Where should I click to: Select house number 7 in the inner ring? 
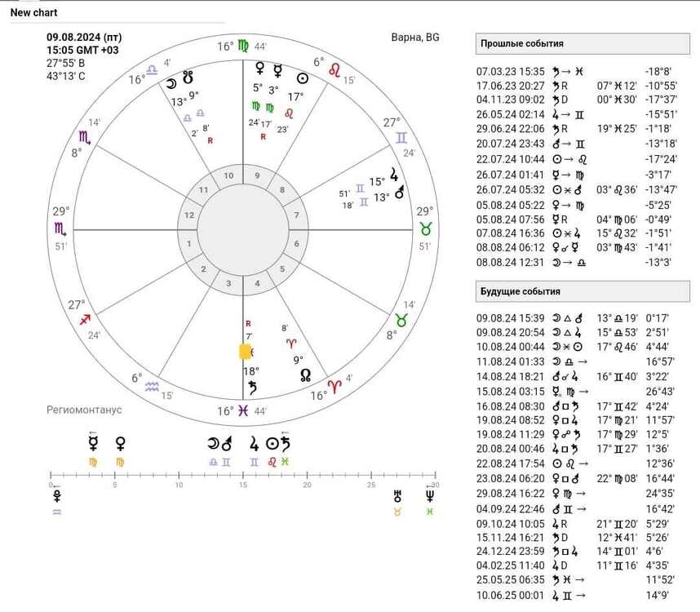pyautogui.click(x=296, y=215)
